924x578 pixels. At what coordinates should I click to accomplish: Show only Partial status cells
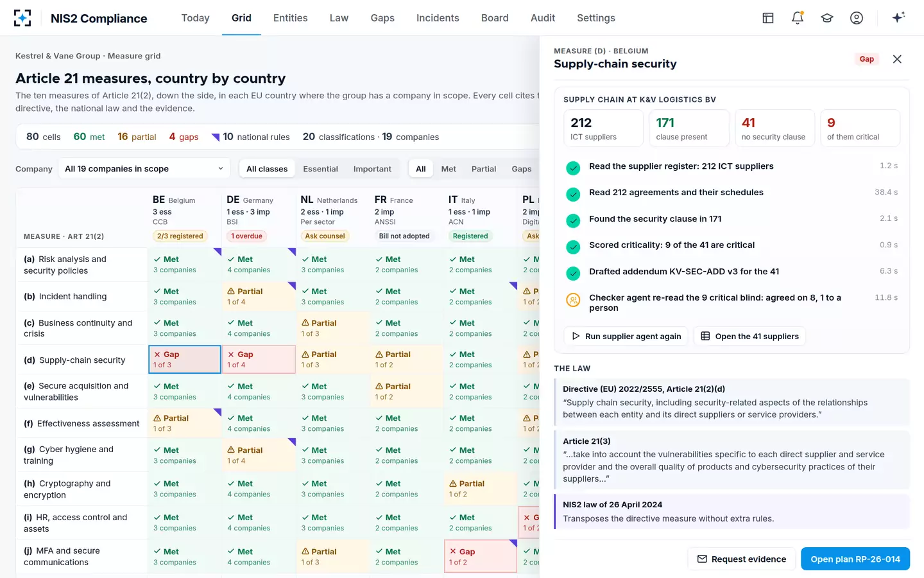pyautogui.click(x=484, y=169)
